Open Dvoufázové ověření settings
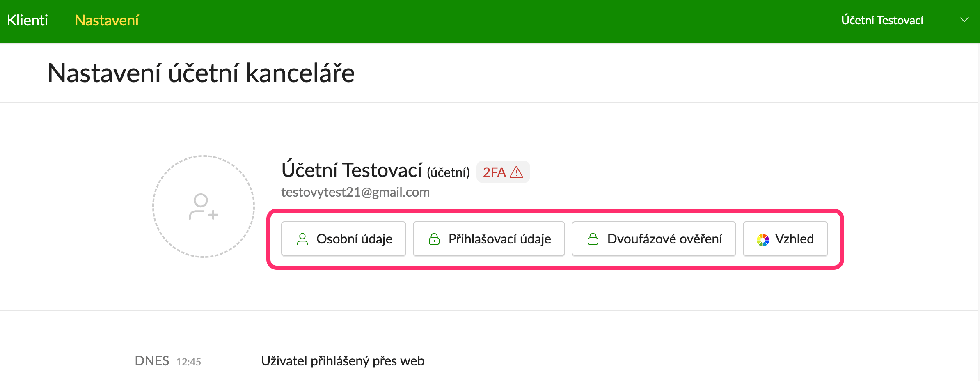 654,239
